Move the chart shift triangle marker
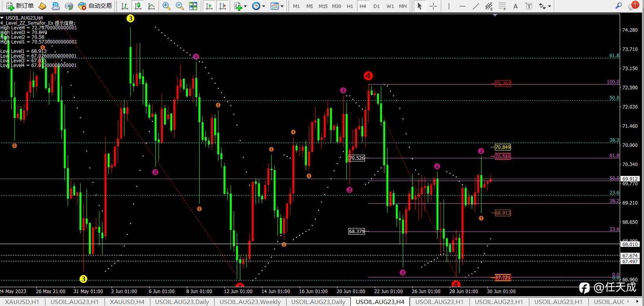This screenshot has height=306, width=644. pos(495,15)
